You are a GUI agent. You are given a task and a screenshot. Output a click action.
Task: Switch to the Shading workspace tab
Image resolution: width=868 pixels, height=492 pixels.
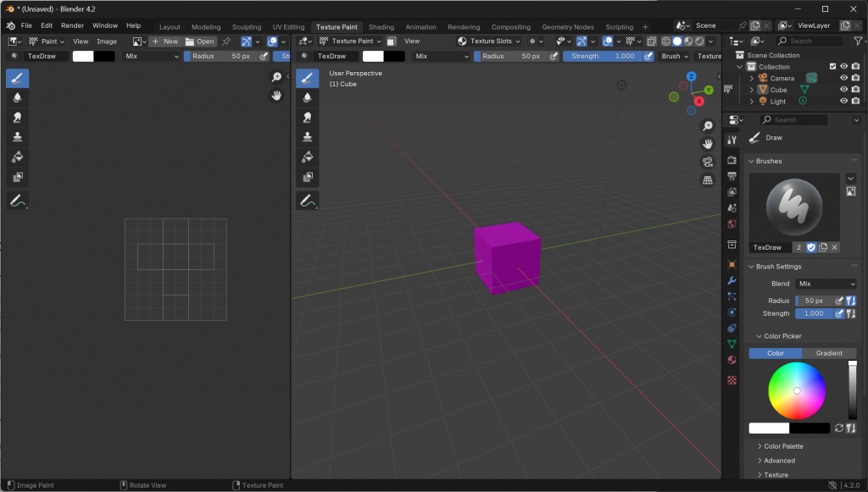381,26
